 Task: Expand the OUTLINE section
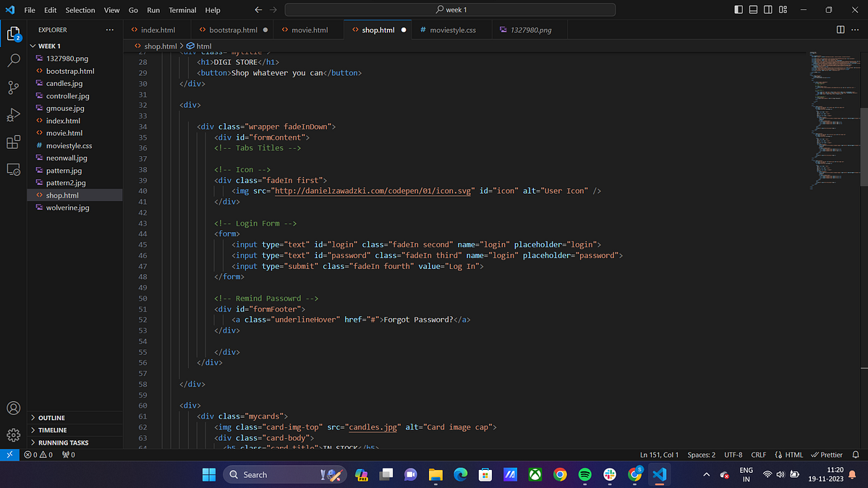52,417
